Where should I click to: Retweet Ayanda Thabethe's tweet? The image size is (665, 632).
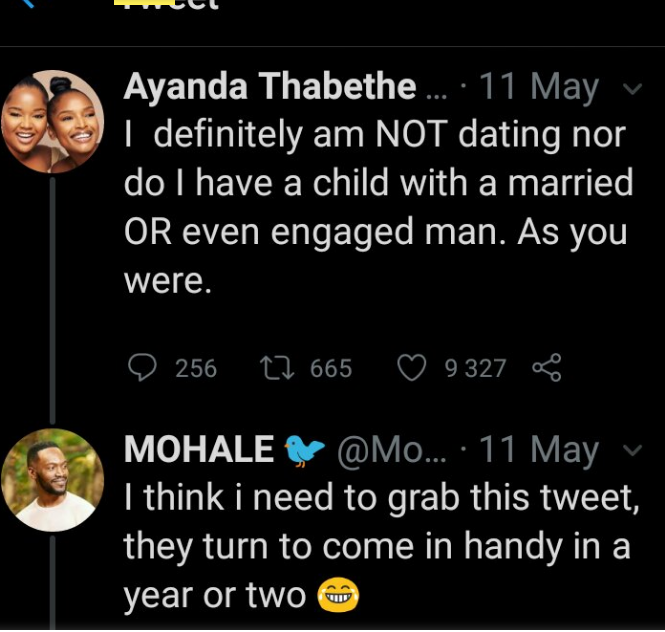tap(277, 368)
